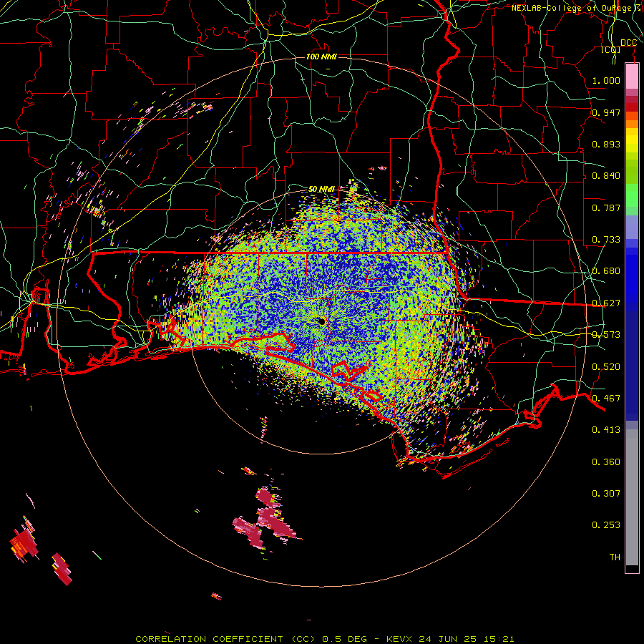Click the '0.627' color scale label
The image size is (644, 644).
click(606, 303)
